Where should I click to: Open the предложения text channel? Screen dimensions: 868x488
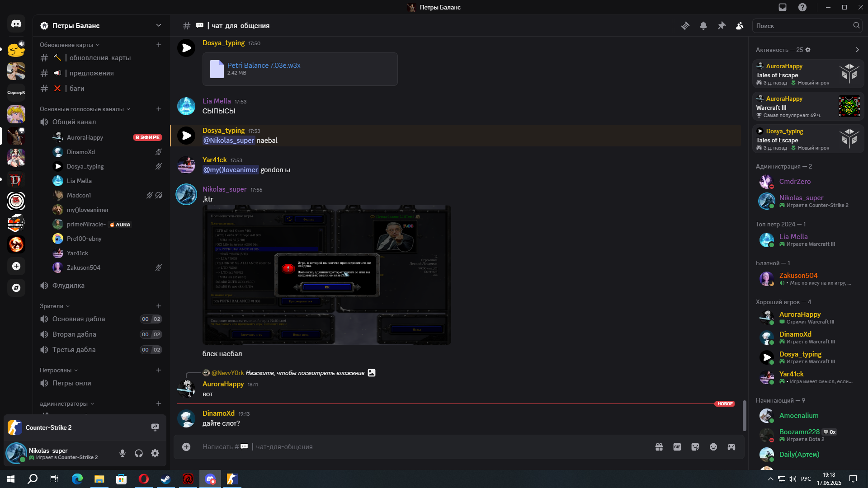101,73
